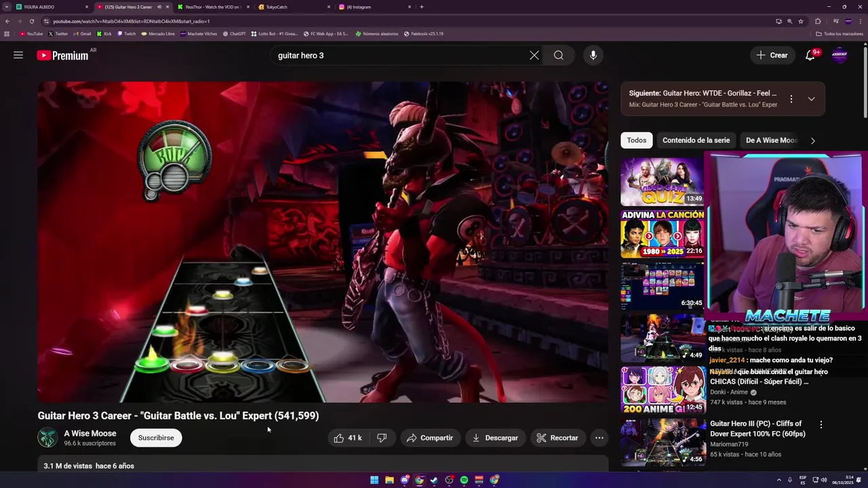Image resolution: width=868 pixels, height=488 pixels.
Task: Open the 6:30:45 duration video thumbnail
Action: pyautogui.click(x=663, y=285)
